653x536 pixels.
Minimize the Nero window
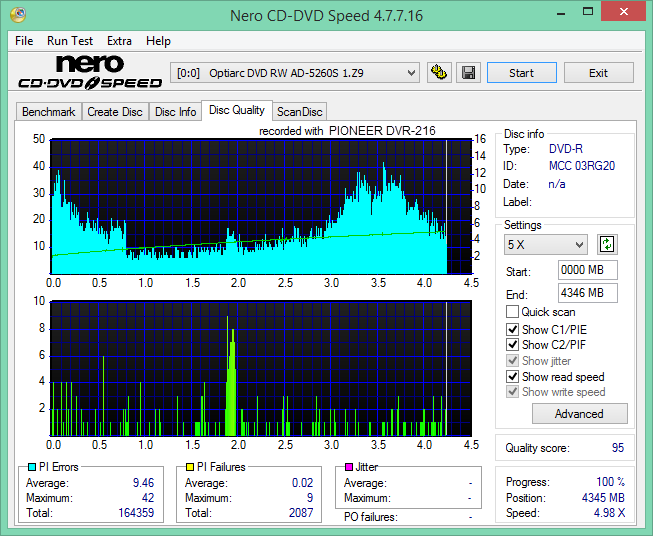point(561,12)
